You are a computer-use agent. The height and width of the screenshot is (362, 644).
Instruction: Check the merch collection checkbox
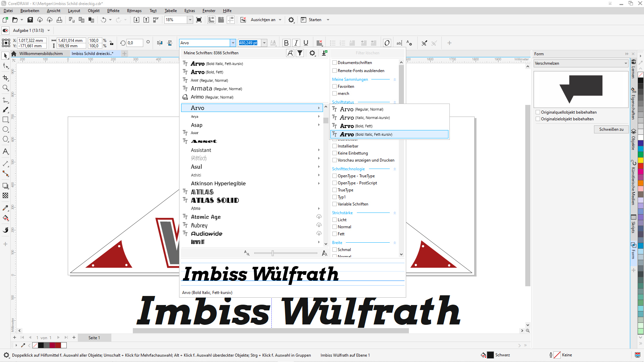click(x=334, y=94)
